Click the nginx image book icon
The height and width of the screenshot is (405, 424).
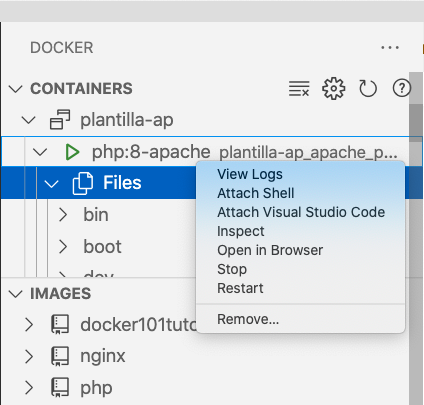pyautogui.click(x=60, y=356)
